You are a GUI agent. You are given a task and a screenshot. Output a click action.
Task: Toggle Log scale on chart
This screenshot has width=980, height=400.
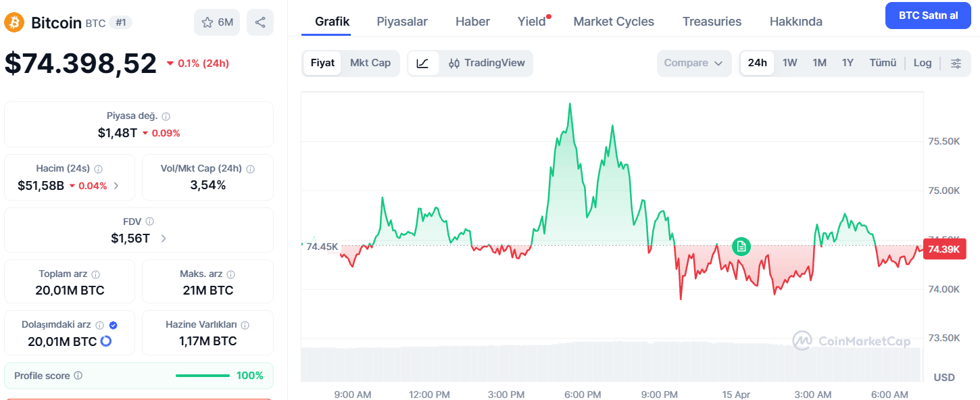[x=923, y=63]
